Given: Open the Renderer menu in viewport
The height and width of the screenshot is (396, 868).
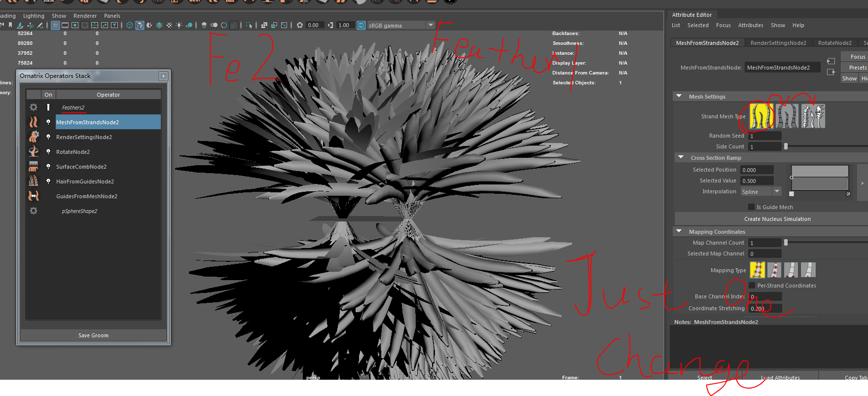Looking at the screenshot, I should click(85, 16).
